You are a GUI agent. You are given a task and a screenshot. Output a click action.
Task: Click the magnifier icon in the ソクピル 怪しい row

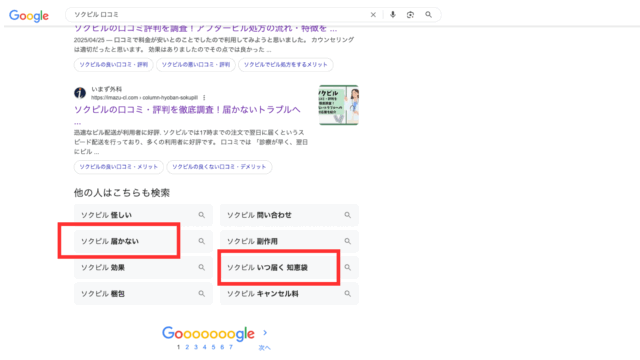tap(202, 215)
